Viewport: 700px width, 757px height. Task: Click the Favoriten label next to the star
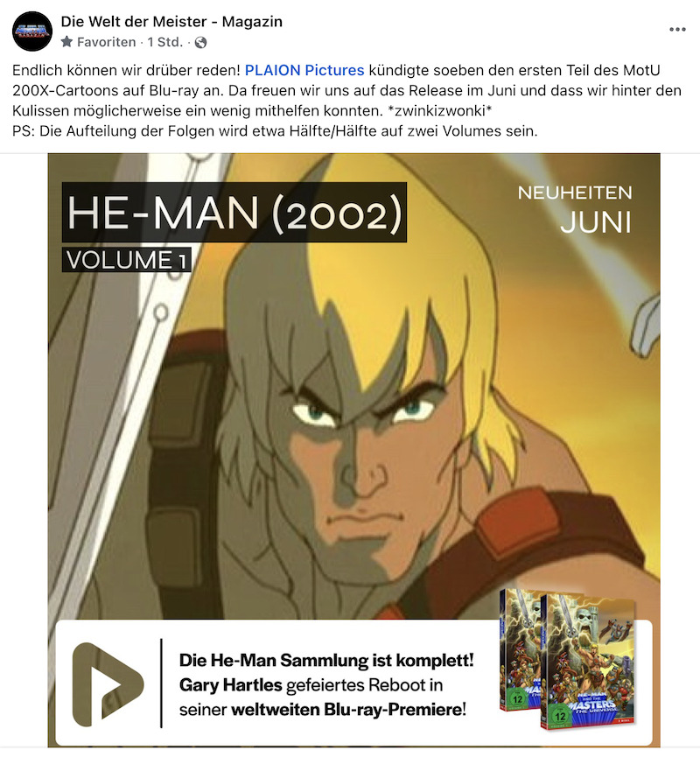click(x=106, y=43)
